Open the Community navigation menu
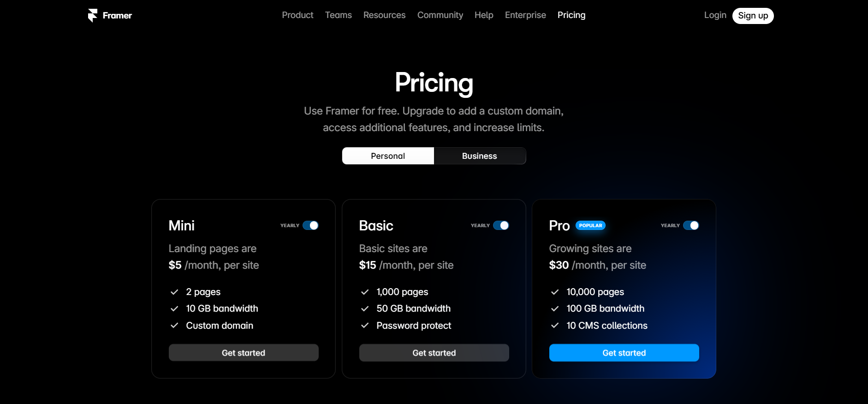The width and height of the screenshot is (868, 404). 440,15
